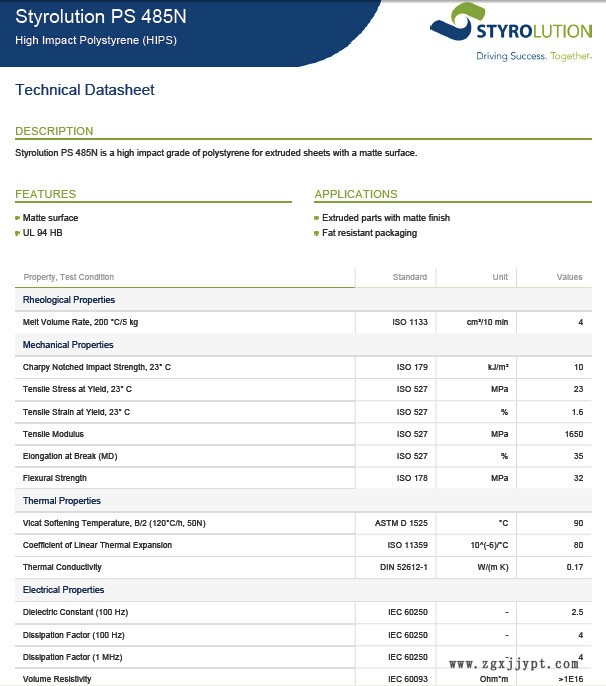
Task: Select the STYROLUTION brand name text
Action: 534,30
